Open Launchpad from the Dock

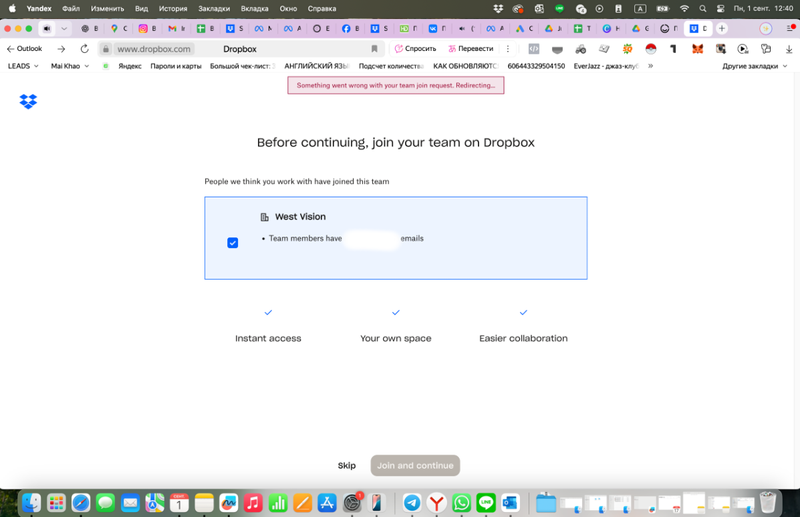[56, 503]
